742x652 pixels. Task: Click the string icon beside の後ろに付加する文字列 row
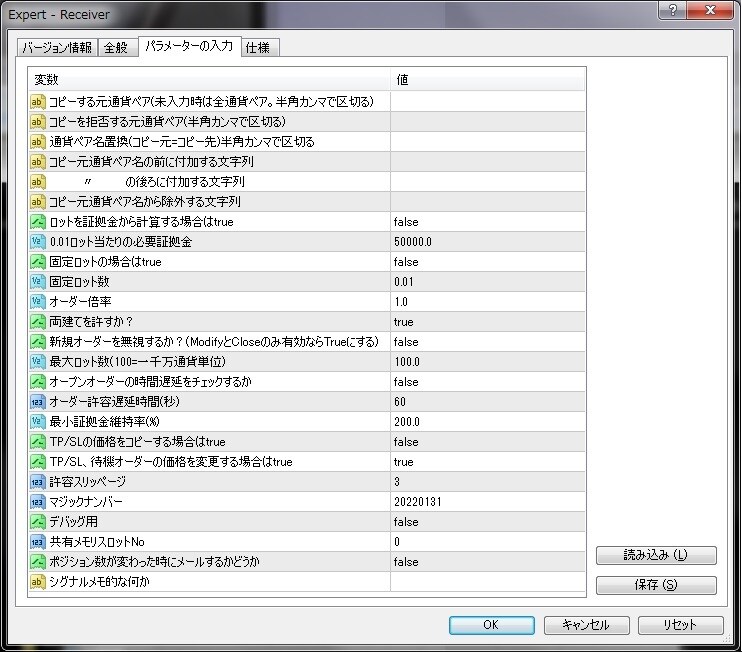37,182
